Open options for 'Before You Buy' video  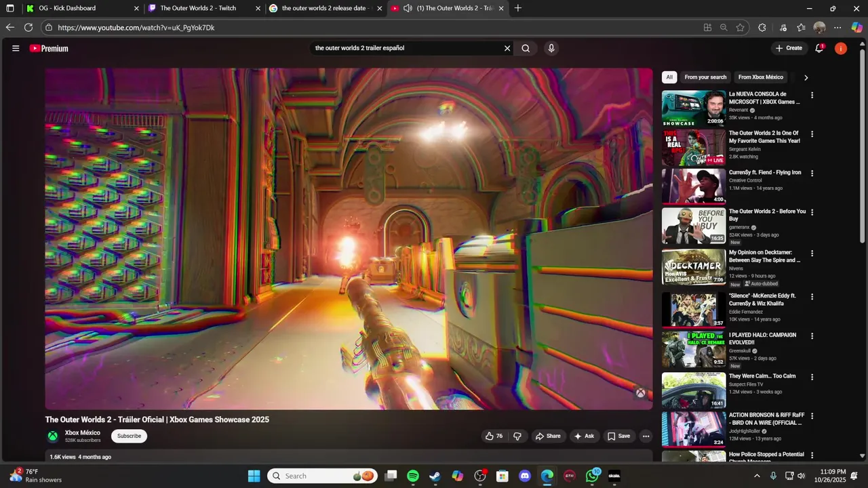pyautogui.click(x=812, y=212)
